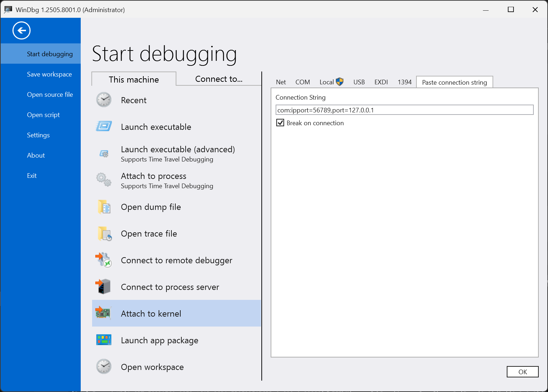Click the WinDbg title bar app icon

click(x=8, y=10)
